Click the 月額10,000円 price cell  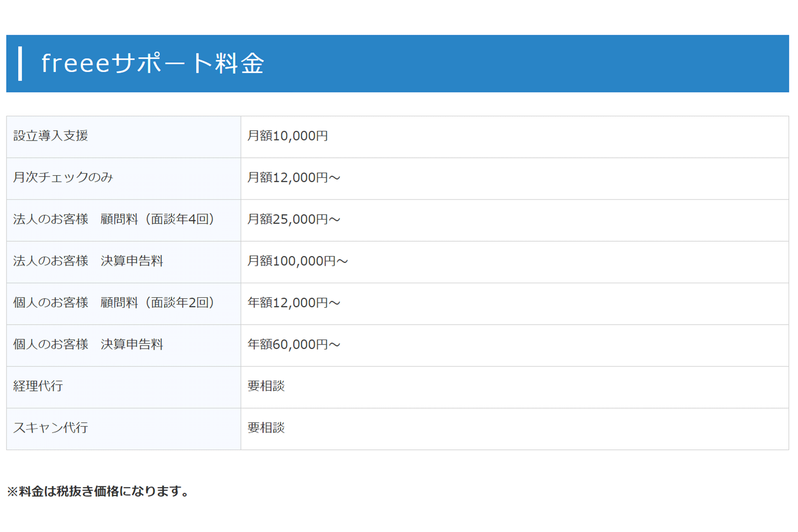click(287, 136)
